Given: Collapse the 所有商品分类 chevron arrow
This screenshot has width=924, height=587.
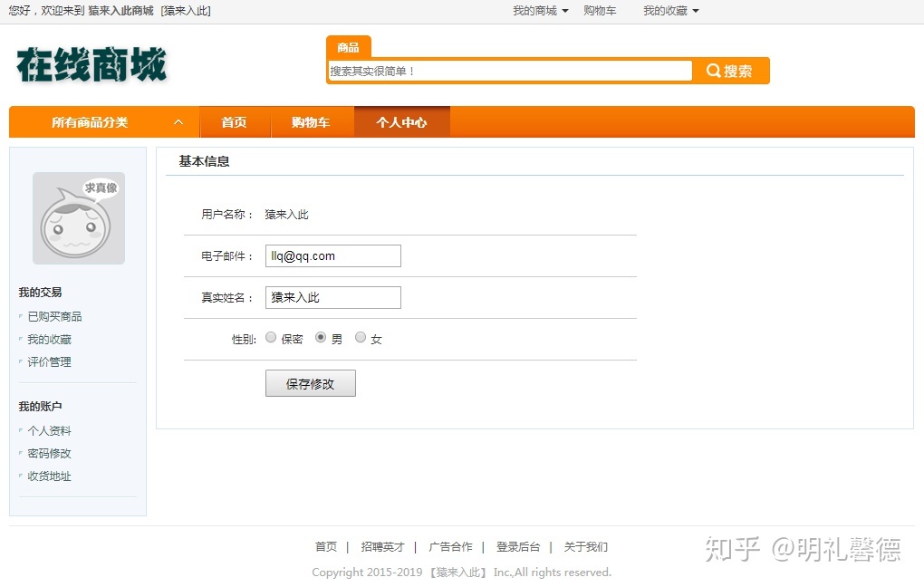Looking at the screenshot, I should pyautogui.click(x=178, y=122).
